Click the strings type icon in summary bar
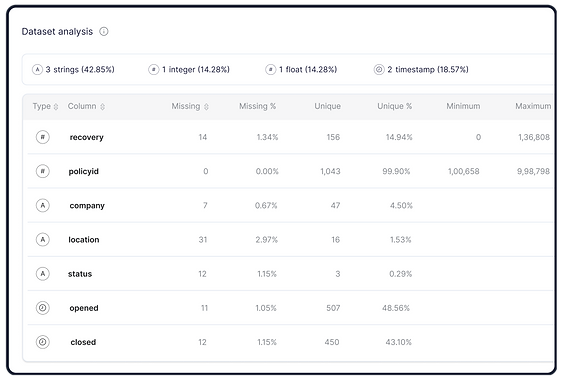 click(37, 69)
